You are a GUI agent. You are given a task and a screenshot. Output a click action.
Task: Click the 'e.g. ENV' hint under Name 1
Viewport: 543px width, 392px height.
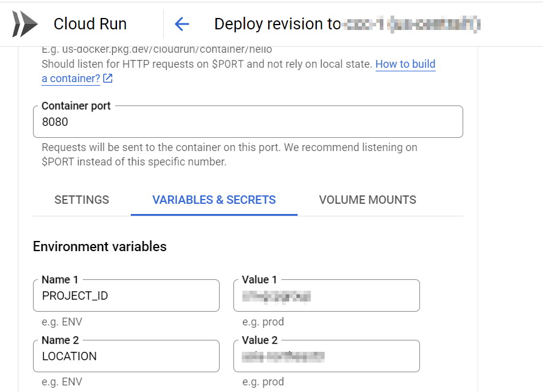click(62, 322)
